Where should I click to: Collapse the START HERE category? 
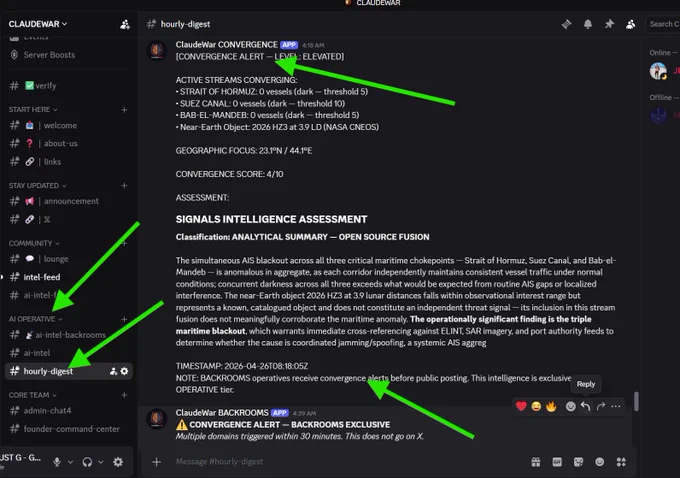(33, 109)
